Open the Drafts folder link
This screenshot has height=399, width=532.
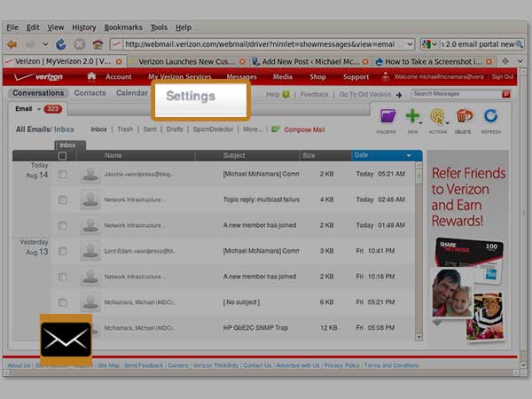click(175, 129)
